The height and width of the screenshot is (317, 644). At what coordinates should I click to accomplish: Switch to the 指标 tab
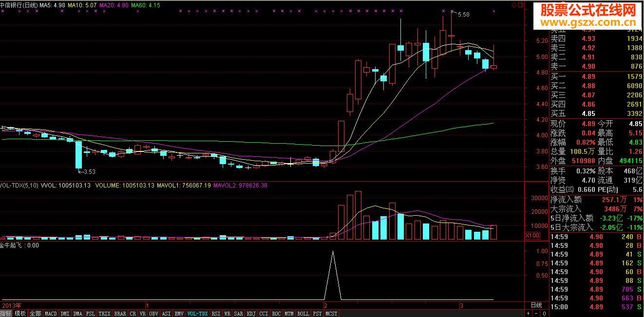pyautogui.click(x=6, y=314)
